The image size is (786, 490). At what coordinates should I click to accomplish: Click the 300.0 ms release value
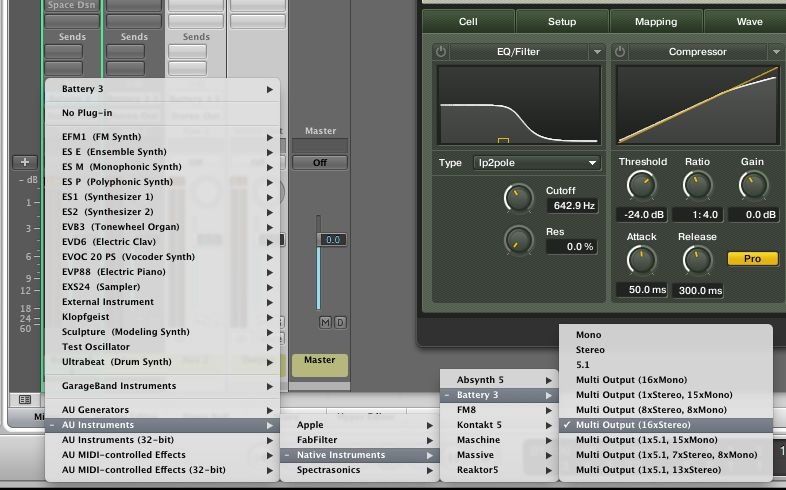pyautogui.click(x=698, y=290)
